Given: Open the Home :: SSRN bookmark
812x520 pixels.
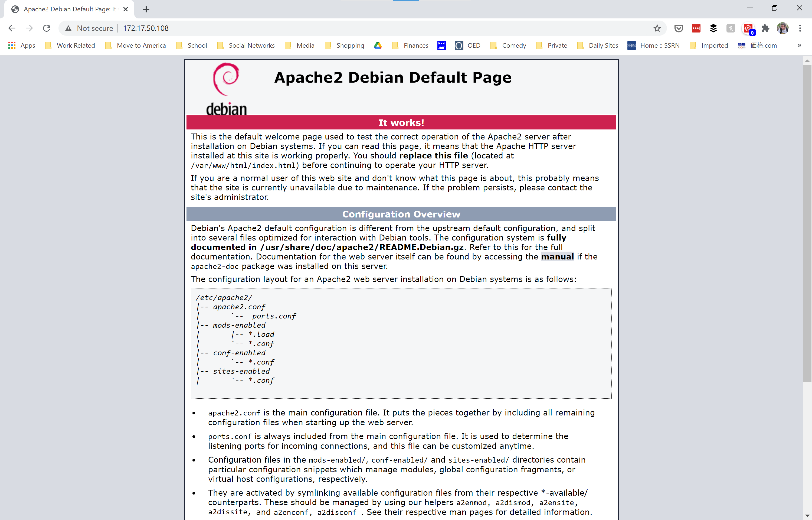Looking at the screenshot, I should [653, 45].
